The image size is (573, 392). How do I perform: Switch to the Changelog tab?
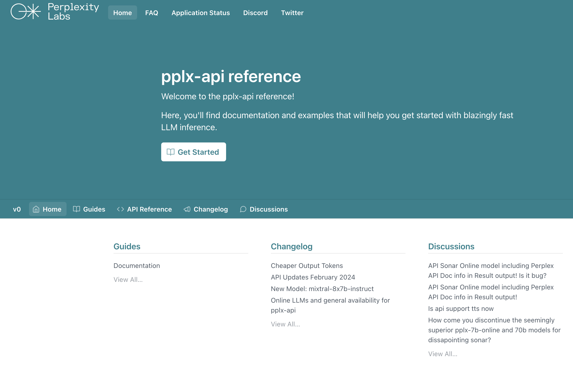tap(206, 209)
